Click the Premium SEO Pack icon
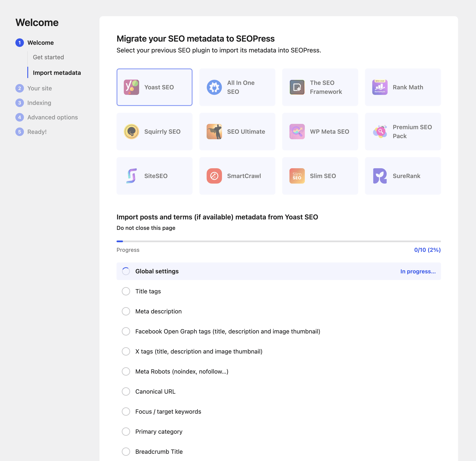 tap(380, 132)
